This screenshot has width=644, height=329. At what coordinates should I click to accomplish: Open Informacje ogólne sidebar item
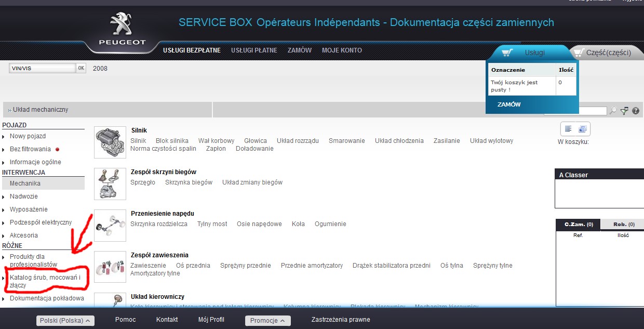pos(35,162)
